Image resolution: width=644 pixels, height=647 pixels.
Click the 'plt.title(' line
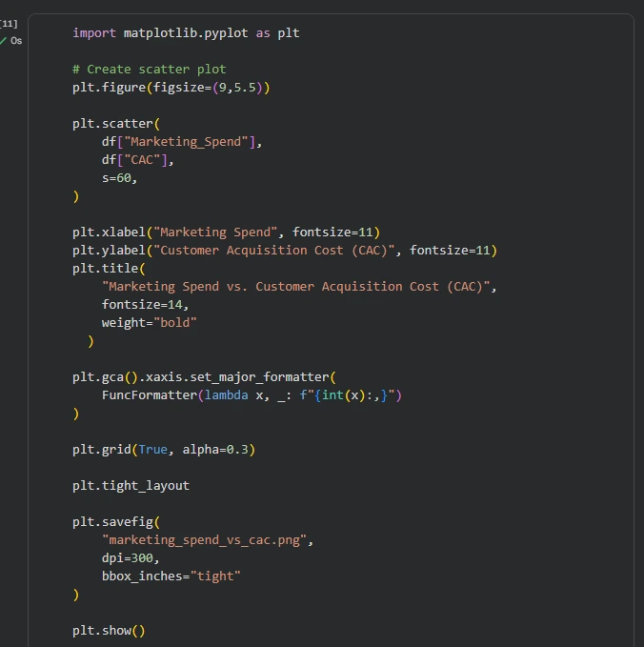(x=109, y=268)
